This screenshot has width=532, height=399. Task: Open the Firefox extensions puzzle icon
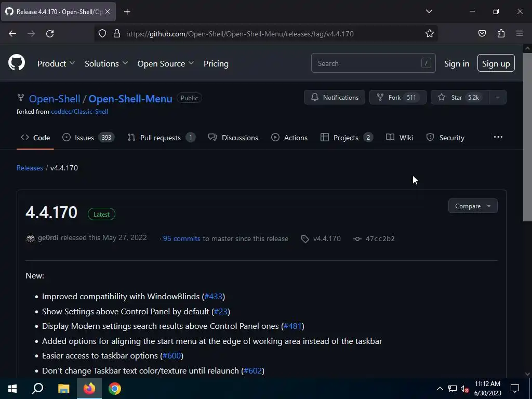pos(501,33)
